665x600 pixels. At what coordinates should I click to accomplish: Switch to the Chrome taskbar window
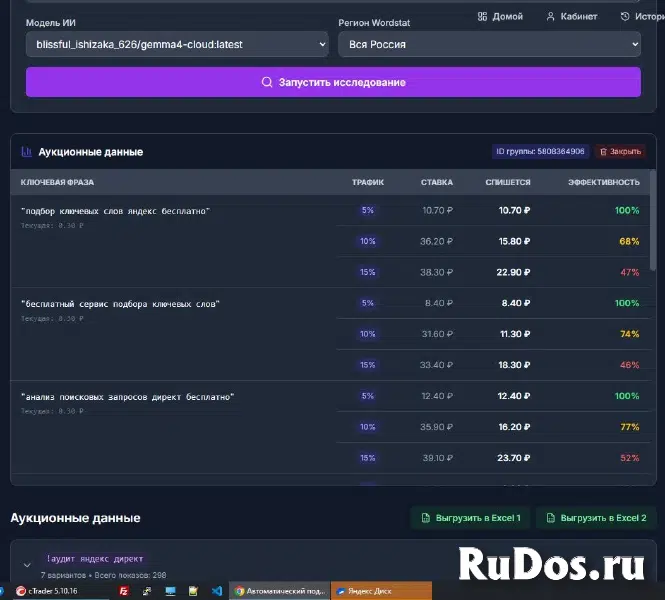pos(280,591)
